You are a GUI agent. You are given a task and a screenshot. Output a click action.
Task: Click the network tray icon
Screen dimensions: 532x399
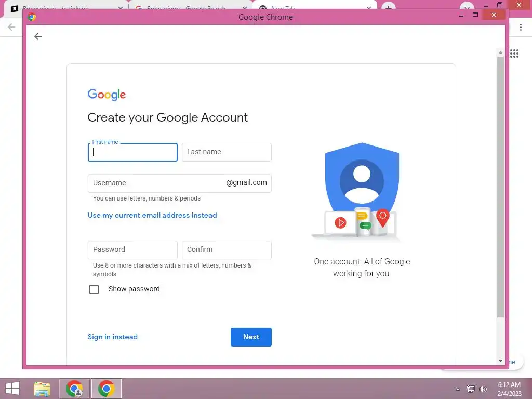pyautogui.click(x=471, y=389)
